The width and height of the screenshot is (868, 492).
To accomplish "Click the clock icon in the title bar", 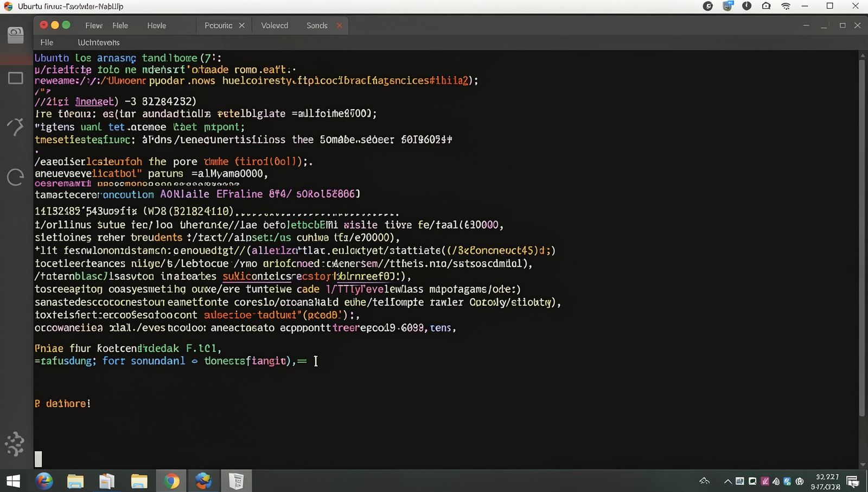I will pyautogui.click(x=747, y=6).
